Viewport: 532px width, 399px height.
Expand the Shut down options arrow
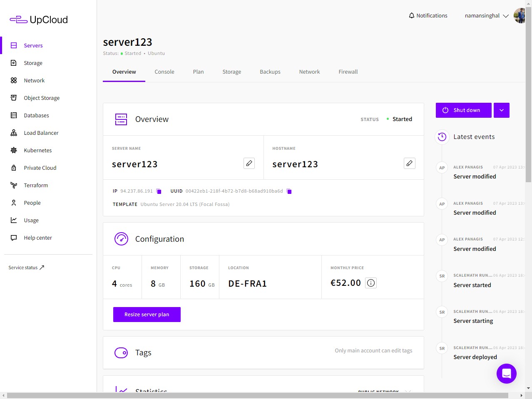pos(501,110)
